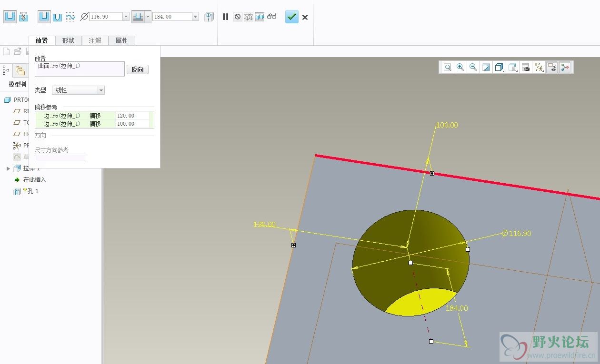Switch to the 注解 tab
Image resolution: width=600 pixels, height=364 pixels.
(x=95, y=40)
